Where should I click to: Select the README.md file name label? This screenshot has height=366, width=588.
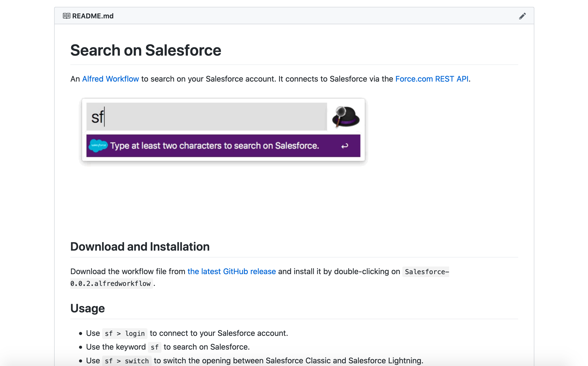[x=93, y=16]
